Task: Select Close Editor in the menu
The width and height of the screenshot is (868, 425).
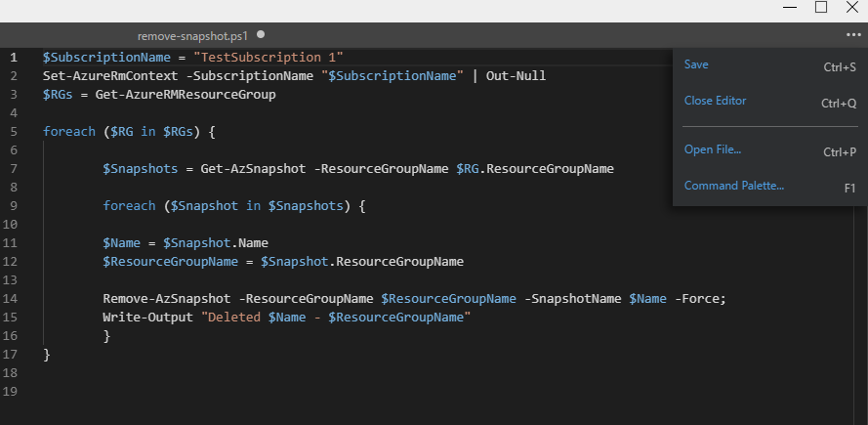Action: point(715,101)
